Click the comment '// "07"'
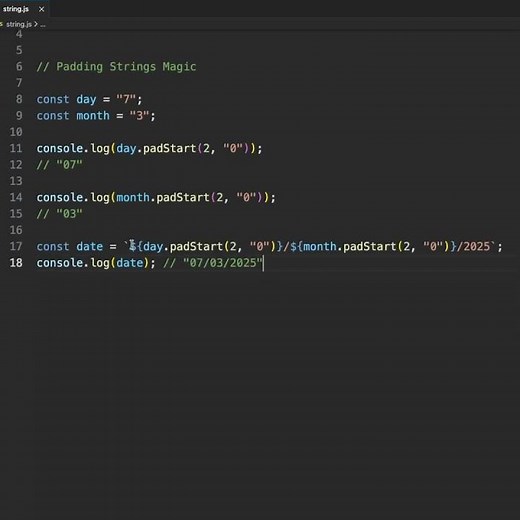The height and width of the screenshot is (520, 520). (x=59, y=164)
